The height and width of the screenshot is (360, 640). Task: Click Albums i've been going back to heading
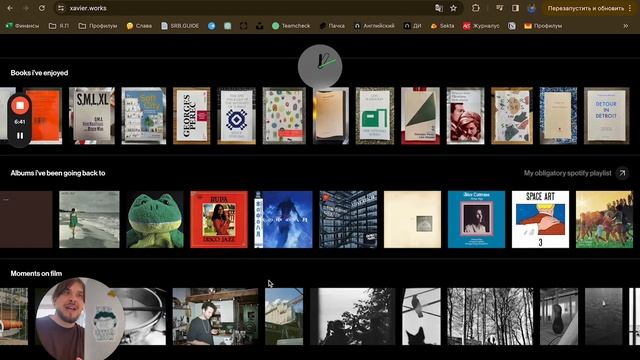pos(58,173)
